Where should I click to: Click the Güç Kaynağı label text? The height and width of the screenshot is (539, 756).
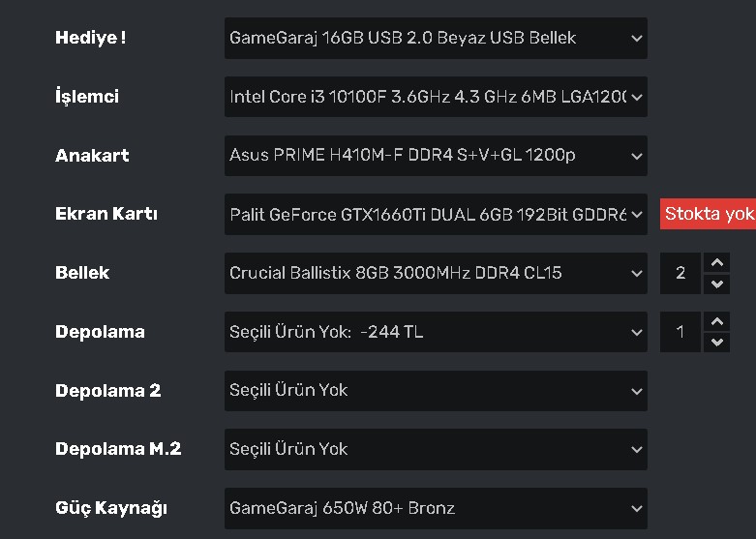click(111, 508)
